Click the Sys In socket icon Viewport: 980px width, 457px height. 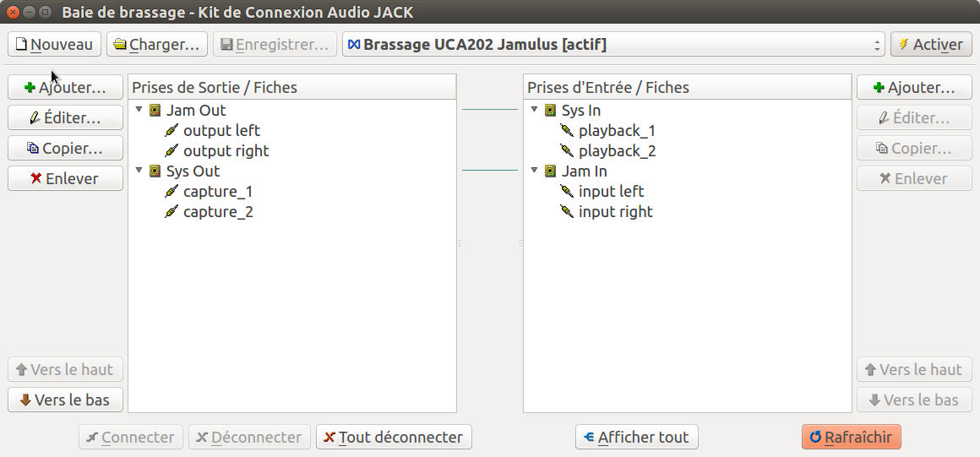tap(550, 111)
